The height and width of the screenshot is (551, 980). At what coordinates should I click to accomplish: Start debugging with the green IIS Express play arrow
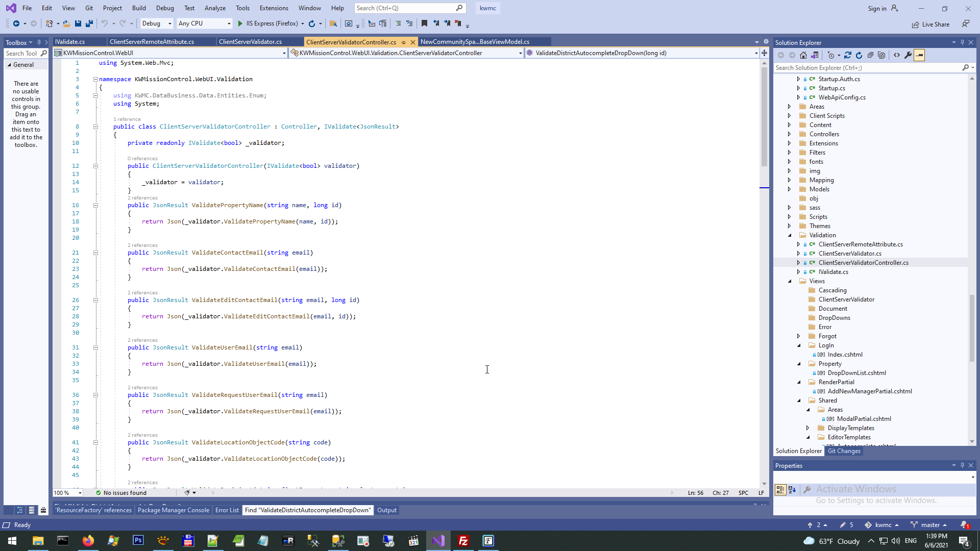pyautogui.click(x=240, y=23)
